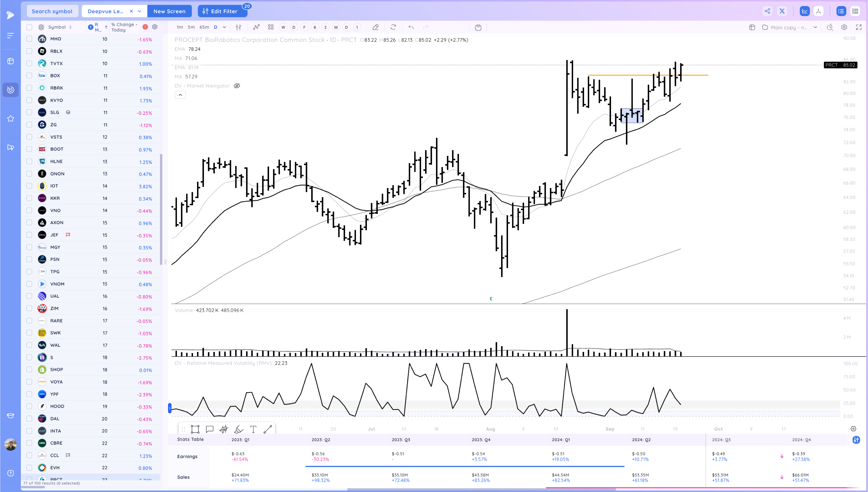This screenshot has width=868, height=492.
Task: Open the chart settings gear icon
Action: click(844, 27)
